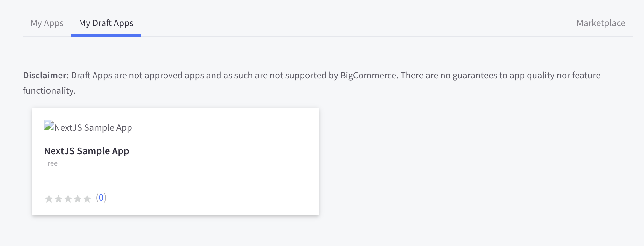
Task: Open the (0) review count link
Action: 101,198
